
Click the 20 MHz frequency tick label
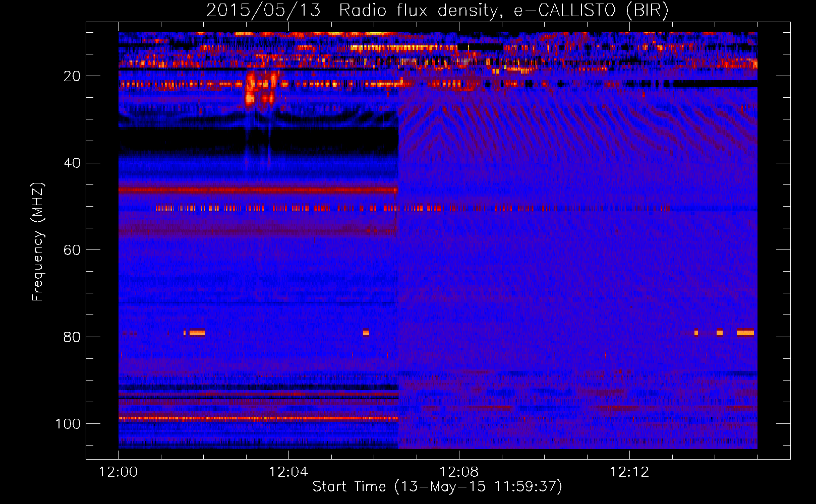pyautogui.click(x=72, y=76)
